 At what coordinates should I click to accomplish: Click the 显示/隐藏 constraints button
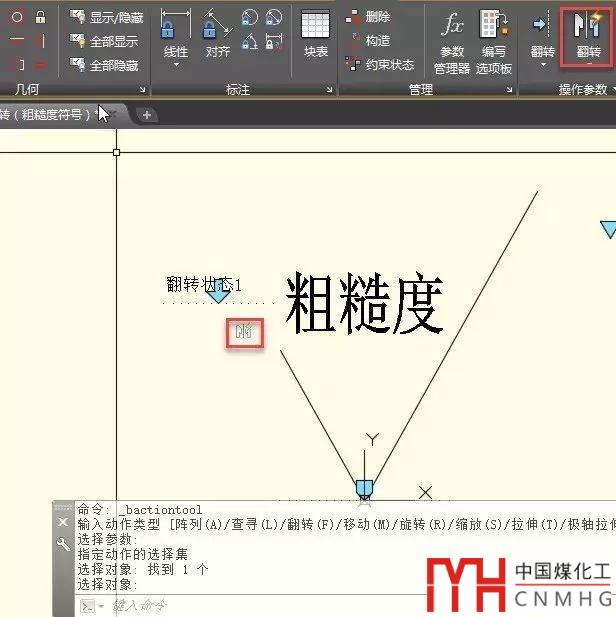tap(106, 17)
